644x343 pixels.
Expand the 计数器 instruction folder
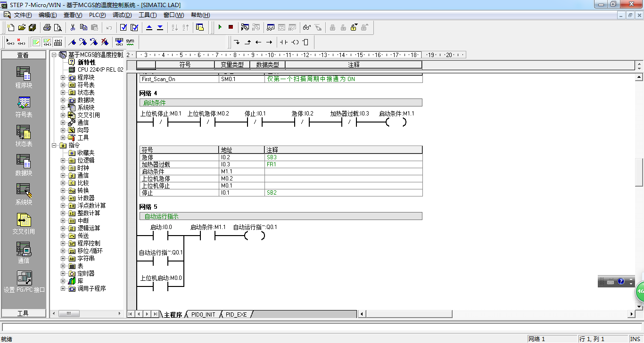pyautogui.click(x=63, y=198)
